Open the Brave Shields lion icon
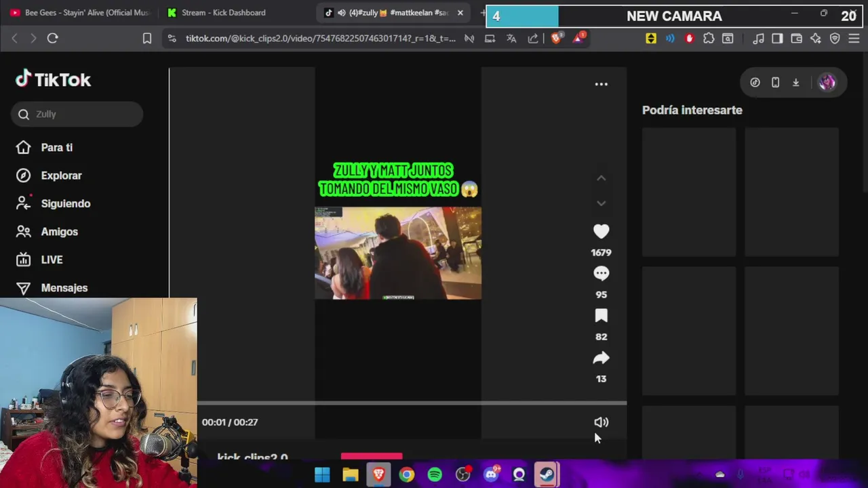The image size is (868, 488). (556, 39)
